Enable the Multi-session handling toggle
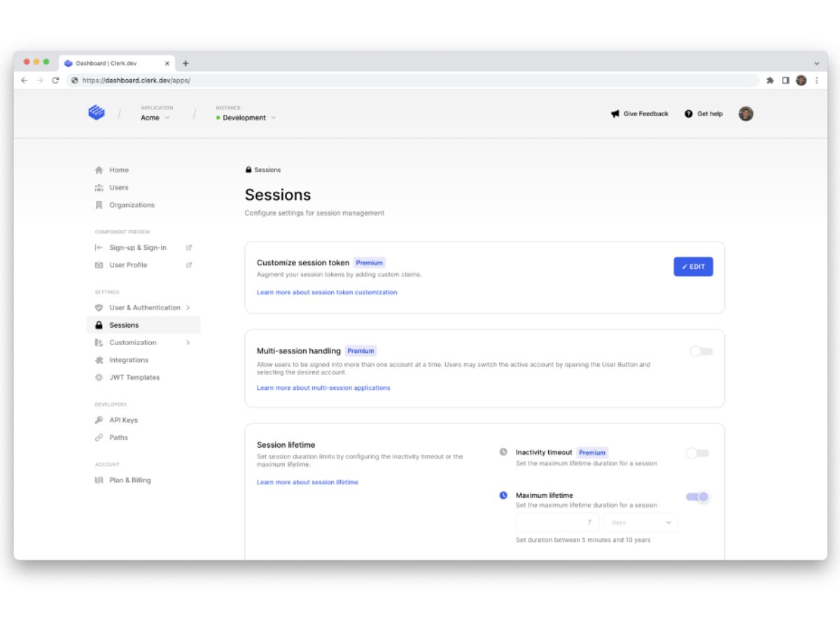This screenshot has width=840, height=630. pyautogui.click(x=701, y=351)
